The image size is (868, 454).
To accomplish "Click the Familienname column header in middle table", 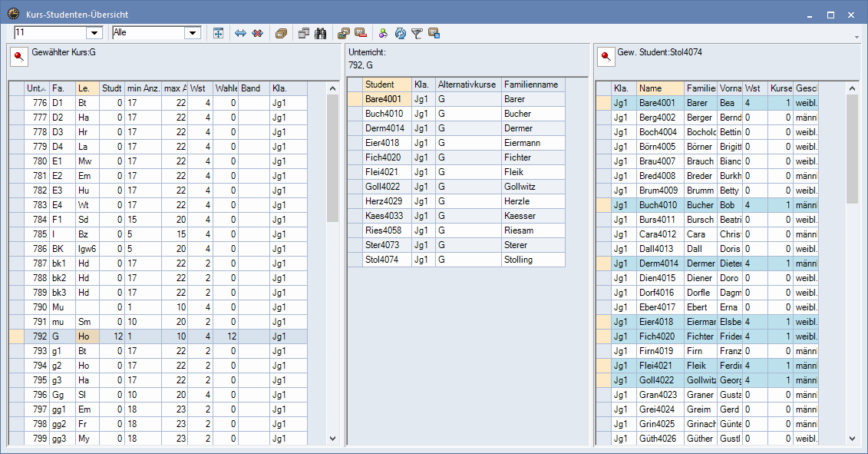I will pos(532,85).
